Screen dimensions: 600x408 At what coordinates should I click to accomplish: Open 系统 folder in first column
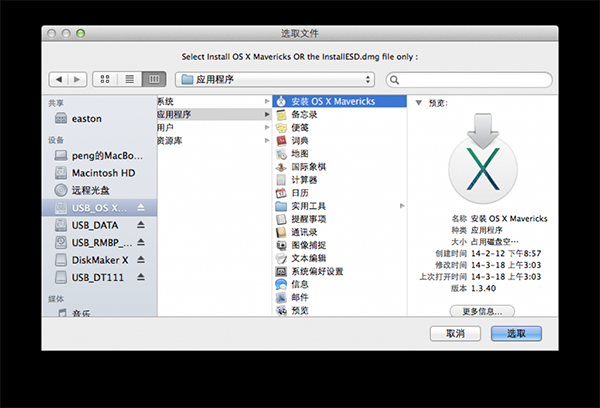point(214,101)
